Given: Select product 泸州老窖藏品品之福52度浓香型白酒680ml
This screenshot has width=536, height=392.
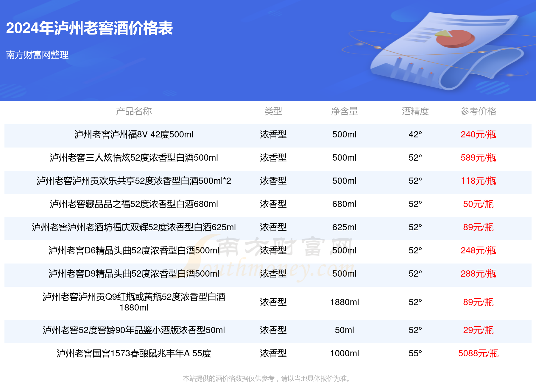Looking at the screenshot, I should click(134, 204).
